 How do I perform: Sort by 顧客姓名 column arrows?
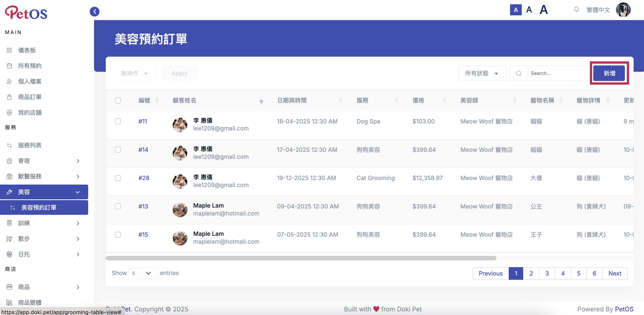tap(261, 100)
